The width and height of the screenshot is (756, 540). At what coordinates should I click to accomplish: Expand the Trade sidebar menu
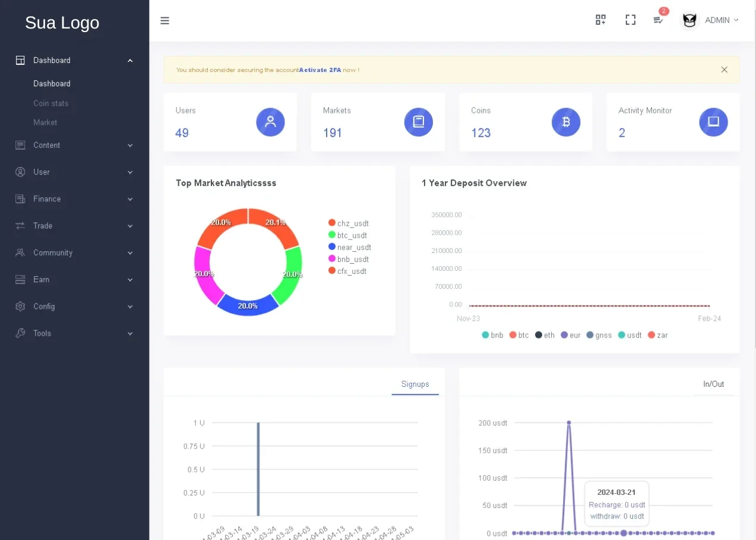click(x=74, y=226)
